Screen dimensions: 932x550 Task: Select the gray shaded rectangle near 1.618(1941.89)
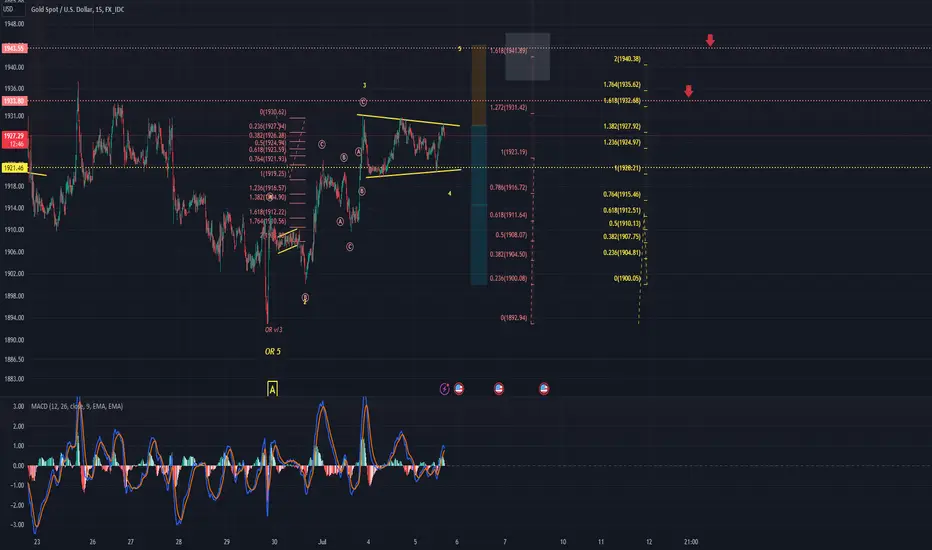[x=527, y=56]
